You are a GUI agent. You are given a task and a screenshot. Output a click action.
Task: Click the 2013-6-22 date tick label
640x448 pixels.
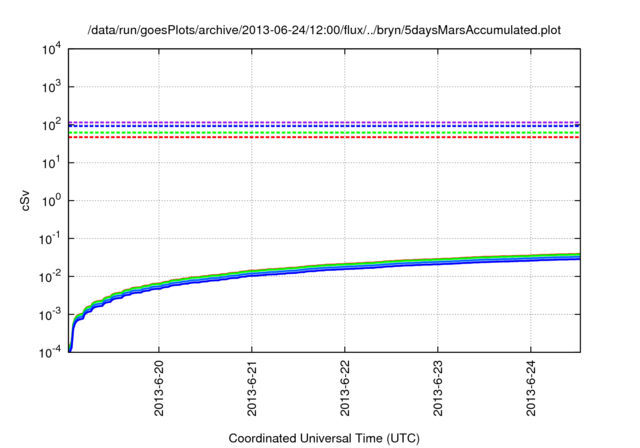click(x=345, y=388)
